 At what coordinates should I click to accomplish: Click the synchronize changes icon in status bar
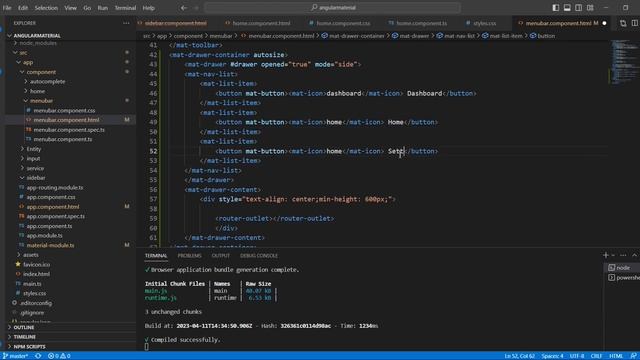(x=38, y=356)
